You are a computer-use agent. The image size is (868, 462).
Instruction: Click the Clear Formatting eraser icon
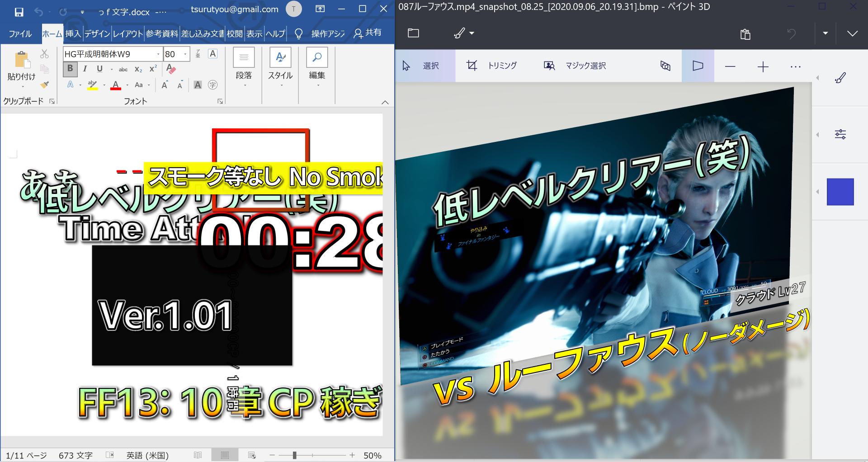click(171, 69)
